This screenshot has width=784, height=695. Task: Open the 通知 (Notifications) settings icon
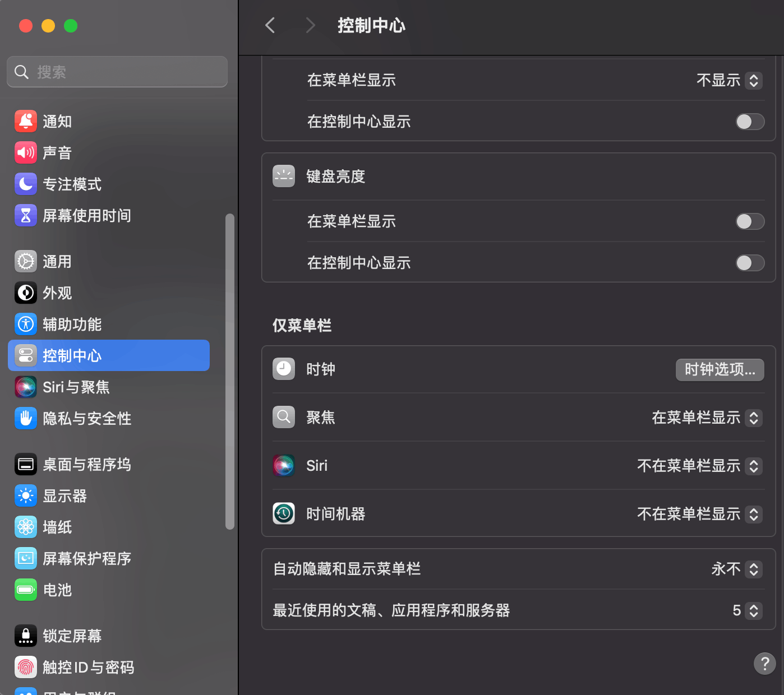tap(25, 121)
